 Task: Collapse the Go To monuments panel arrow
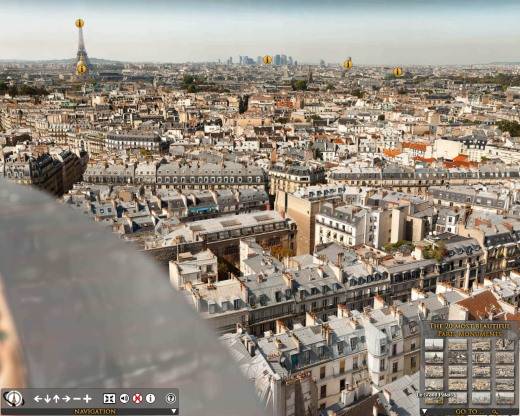point(424,412)
